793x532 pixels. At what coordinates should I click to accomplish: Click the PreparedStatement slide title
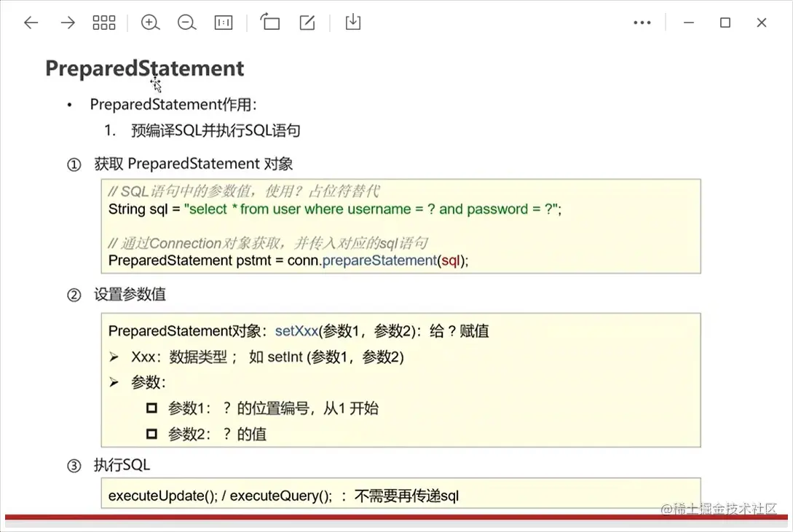click(x=145, y=68)
